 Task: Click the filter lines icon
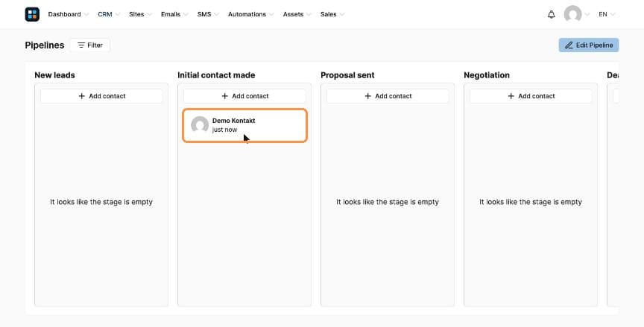(81, 45)
